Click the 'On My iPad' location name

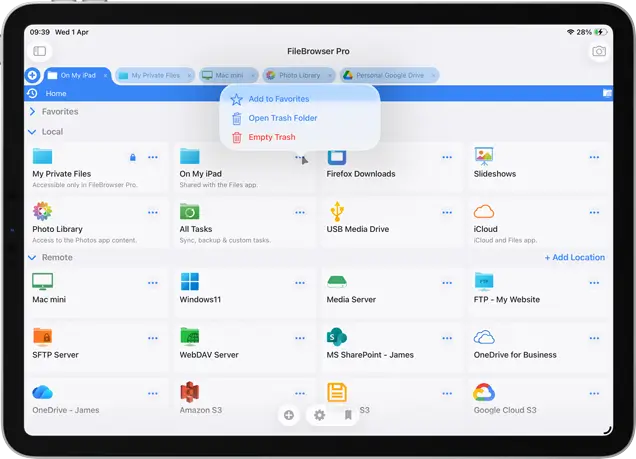[x=201, y=174]
